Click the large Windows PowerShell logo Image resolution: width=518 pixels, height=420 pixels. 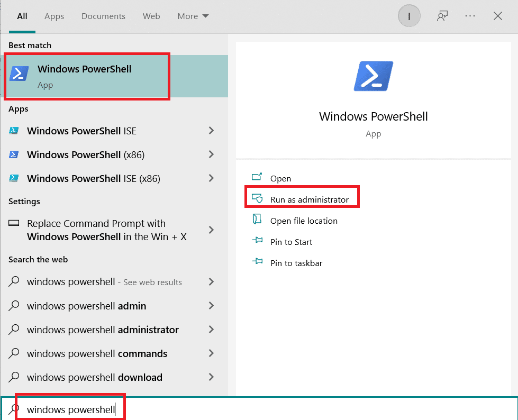373,75
